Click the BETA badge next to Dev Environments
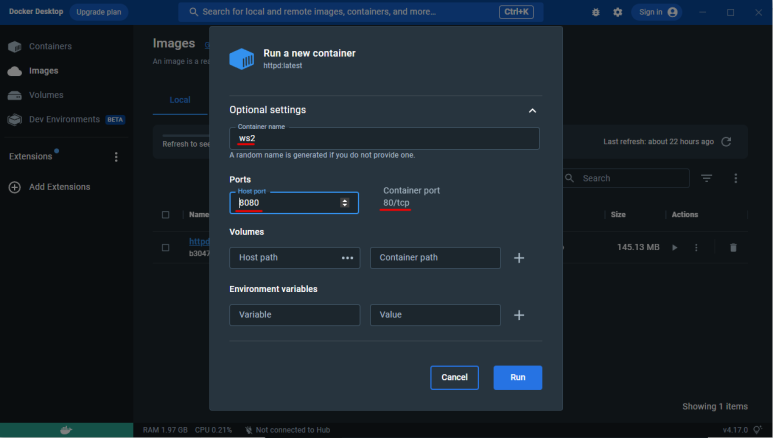Image resolution: width=773 pixels, height=438 pixels. click(x=115, y=120)
